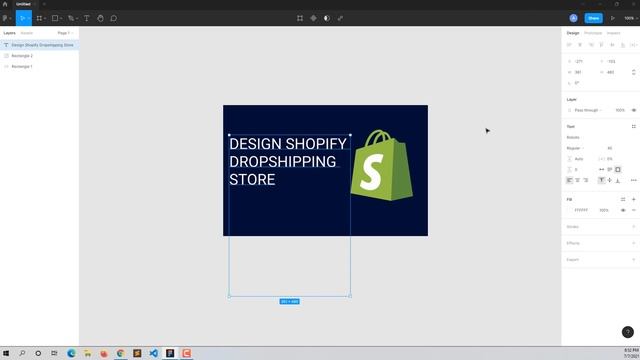
Task: Open the dropdown arrow beside the Frame tool
Action: [45, 18]
